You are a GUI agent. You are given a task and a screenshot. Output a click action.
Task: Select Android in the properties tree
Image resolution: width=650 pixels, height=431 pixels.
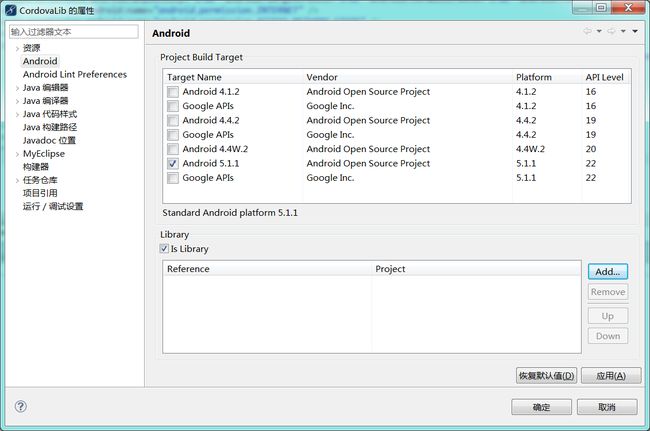(40, 61)
